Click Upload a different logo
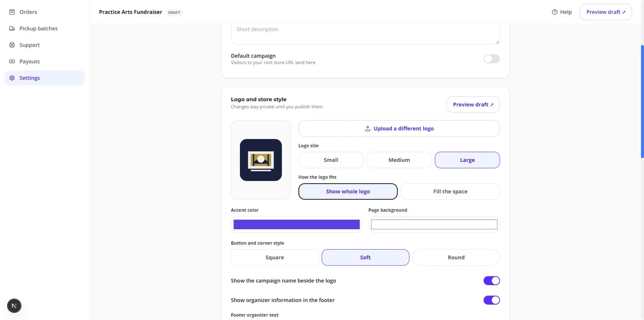 [399, 128]
